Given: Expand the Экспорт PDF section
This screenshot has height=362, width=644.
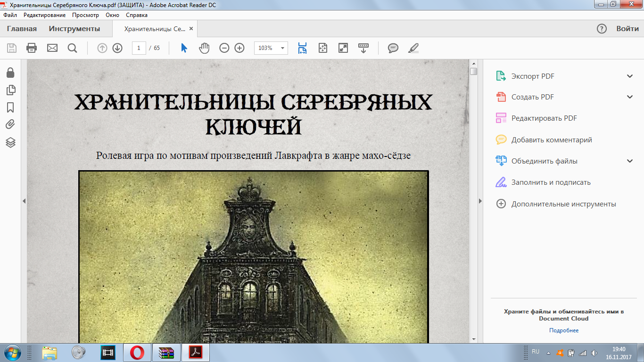Looking at the screenshot, I should click(x=630, y=76).
